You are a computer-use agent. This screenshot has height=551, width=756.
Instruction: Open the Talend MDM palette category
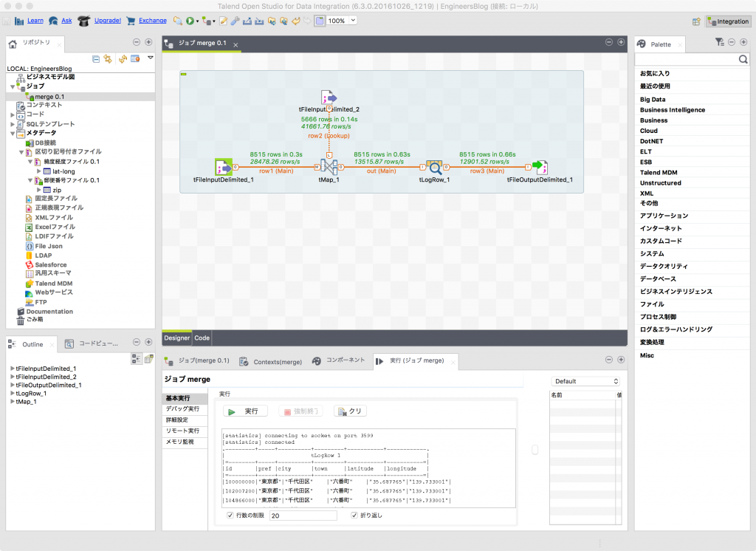(x=659, y=172)
